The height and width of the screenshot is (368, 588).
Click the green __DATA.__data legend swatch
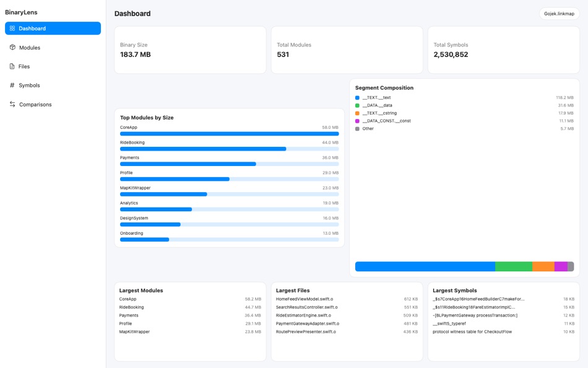pyautogui.click(x=357, y=105)
